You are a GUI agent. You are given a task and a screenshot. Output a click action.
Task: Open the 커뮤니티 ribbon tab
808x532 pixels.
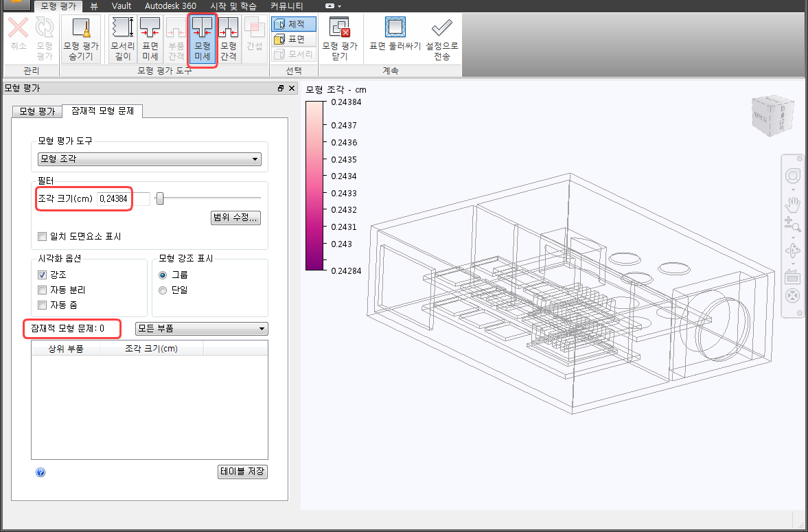(286, 6)
